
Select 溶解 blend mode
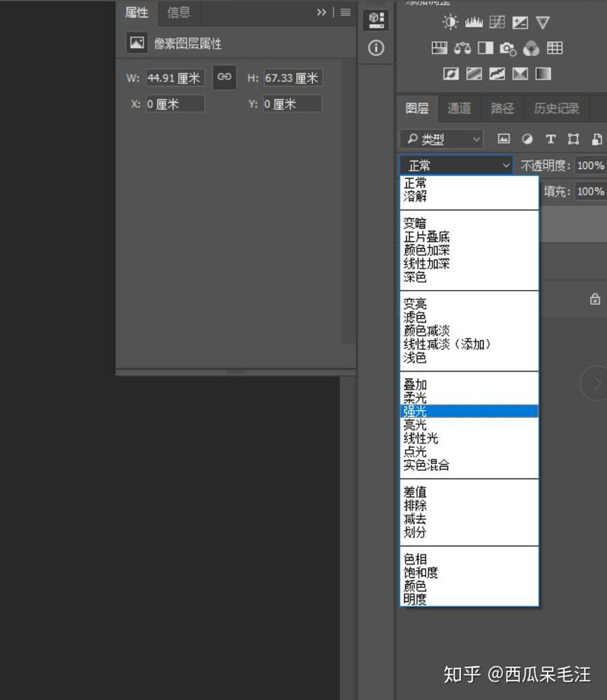coord(469,196)
